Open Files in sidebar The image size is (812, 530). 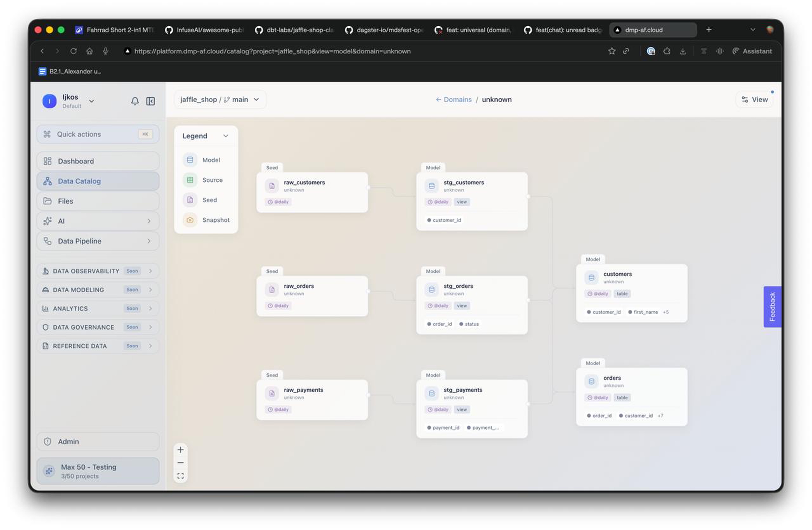98,201
